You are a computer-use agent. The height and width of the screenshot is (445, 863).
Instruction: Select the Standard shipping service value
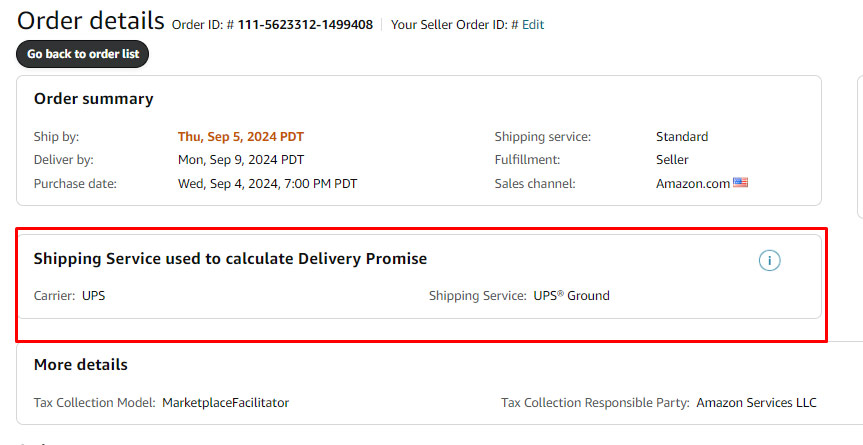(682, 136)
